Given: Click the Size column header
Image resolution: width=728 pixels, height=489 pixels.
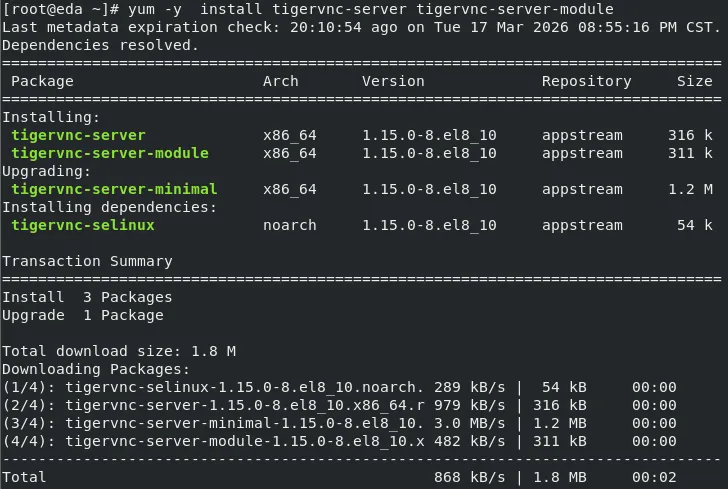Looking at the screenshot, I should tap(694, 81).
